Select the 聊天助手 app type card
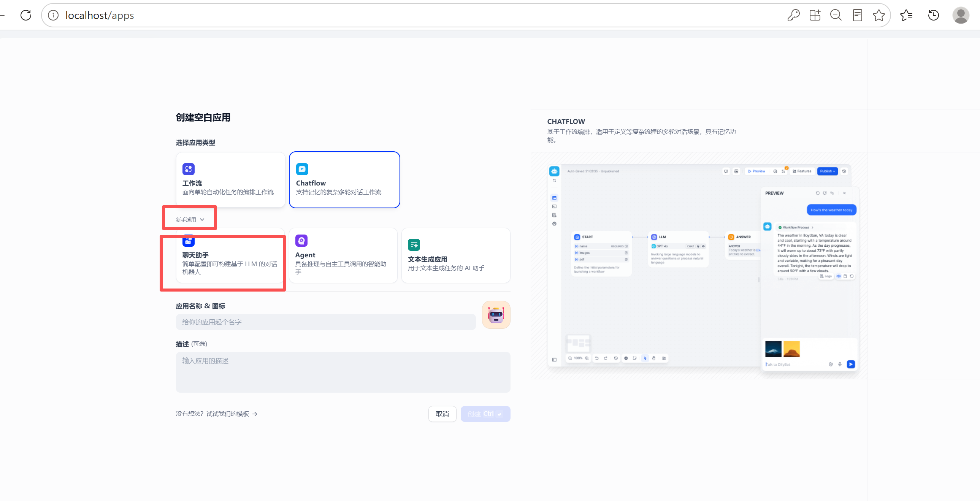Viewport: 980px width, 501px height. click(x=230, y=256)
